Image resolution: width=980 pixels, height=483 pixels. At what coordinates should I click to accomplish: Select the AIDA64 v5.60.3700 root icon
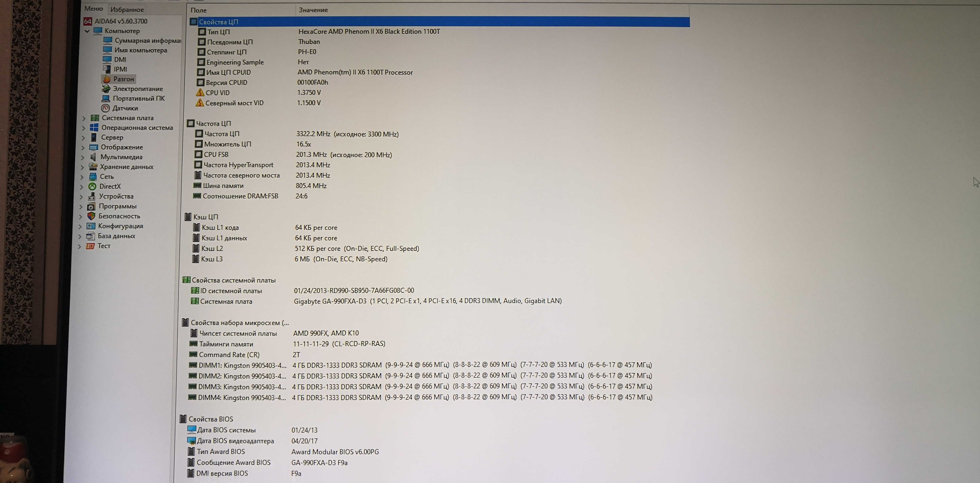click(x=88, y=21)
